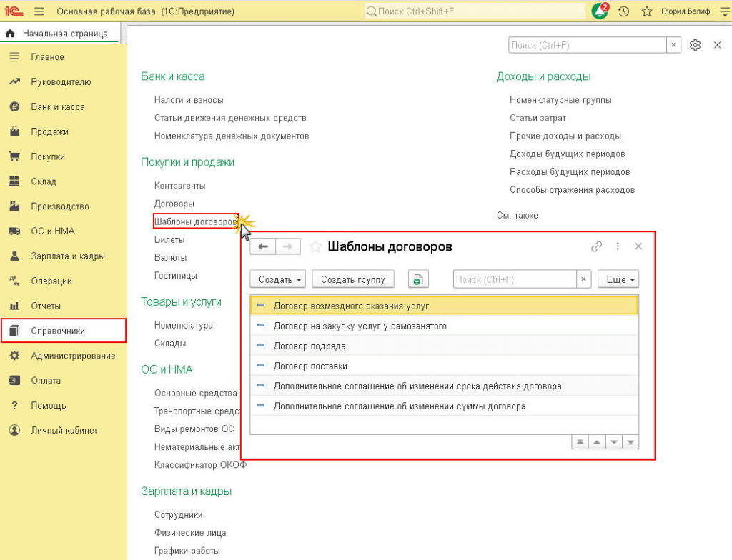The height and width of the screenshot is (560, 732).
Task: Open three-dot menu in Шаблоны договоров window
Action: [x=618, y=246]
